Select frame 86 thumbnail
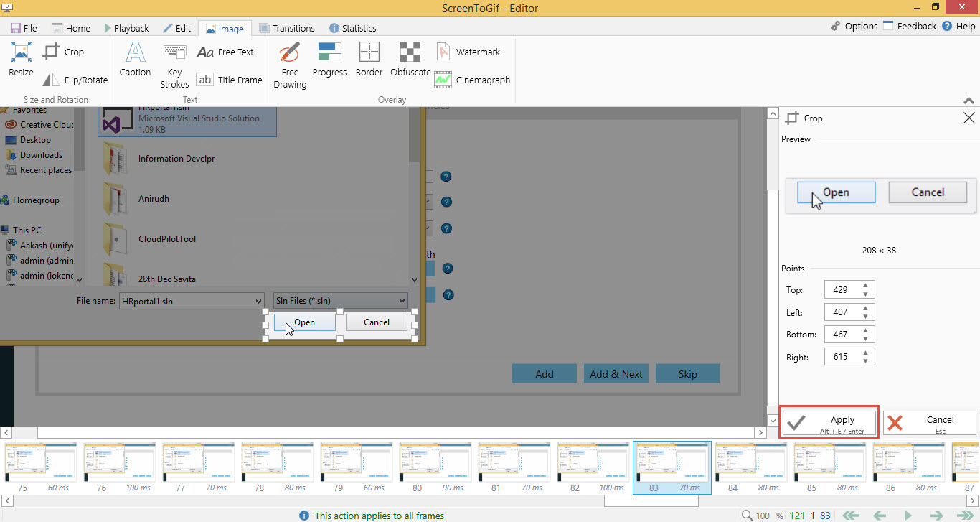The width and height of the screenshot is (980, 522). click(909, 467)
